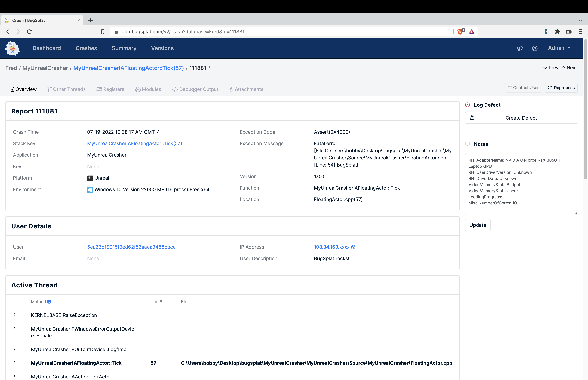Open the Crashes nav item
Viewport: 588px width, 380px height.
coord(86,48)
